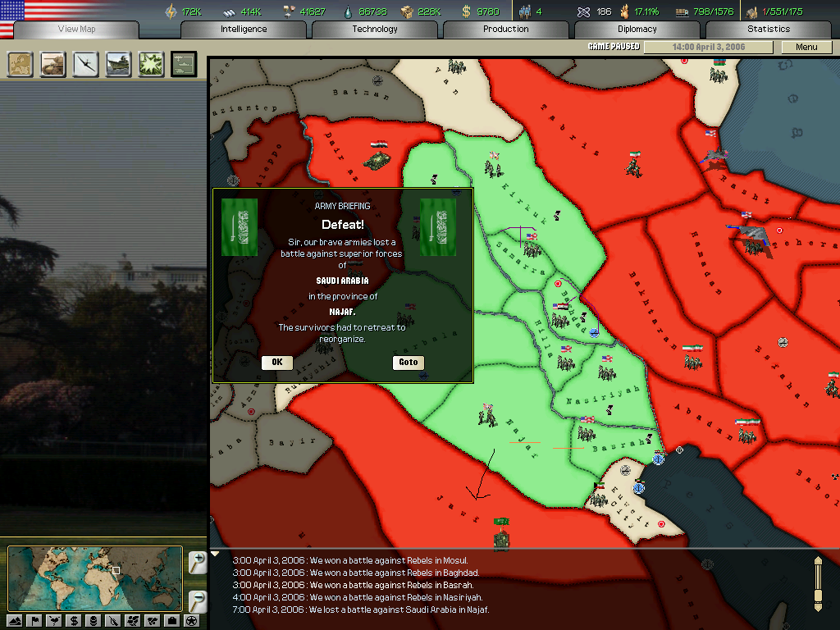Click log entry about losing battle in Najaf

point(361,609)
